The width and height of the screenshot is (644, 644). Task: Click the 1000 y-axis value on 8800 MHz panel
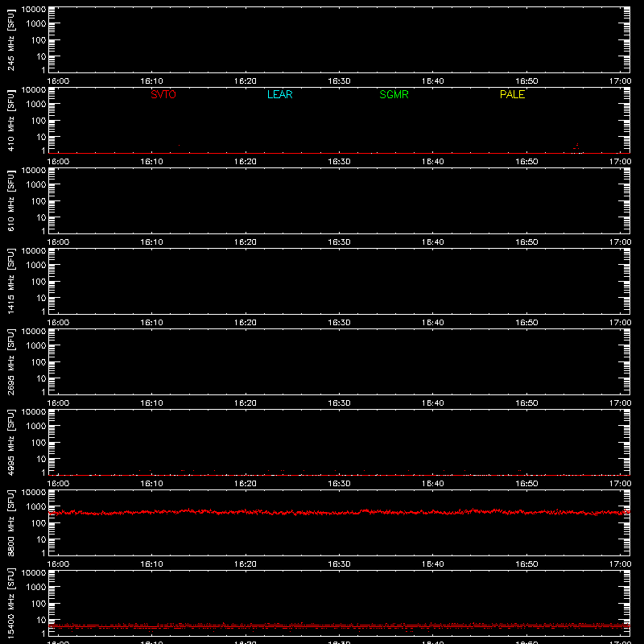(36, 506)
